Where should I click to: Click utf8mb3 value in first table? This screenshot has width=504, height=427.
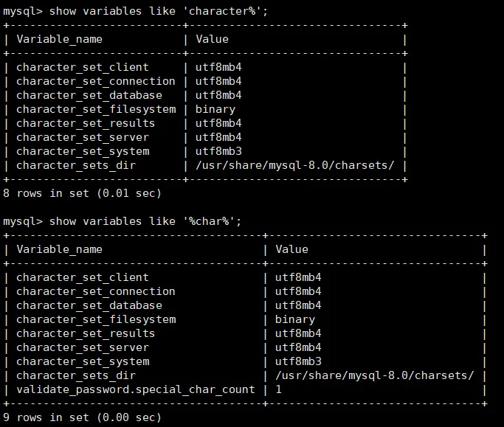[x=218, y=151]
